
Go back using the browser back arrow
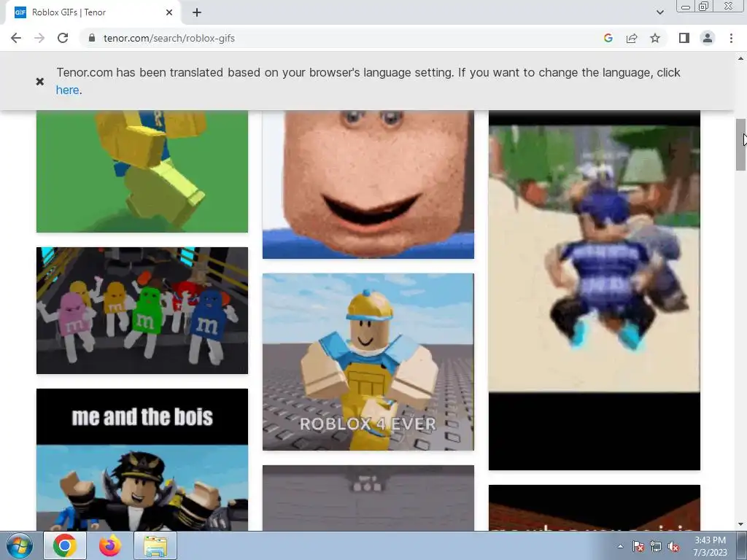tap(16, 38)
